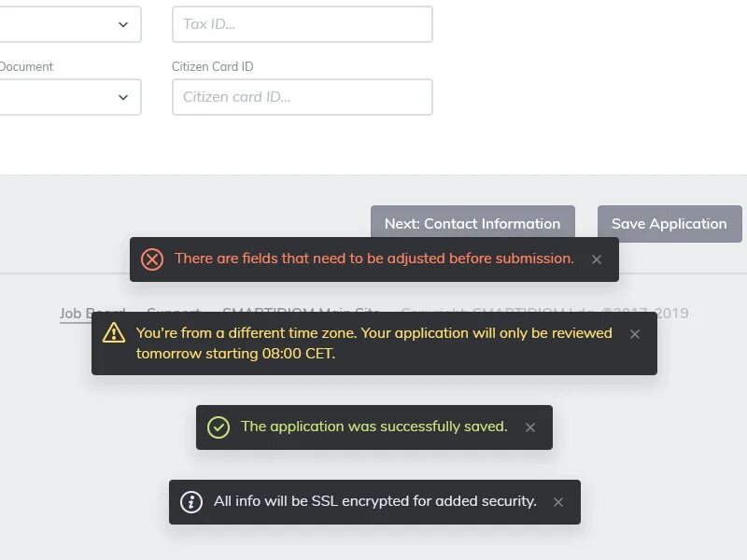
Task: Visit the SMARTIDIOM Main Site link
Action: point(301,314)
